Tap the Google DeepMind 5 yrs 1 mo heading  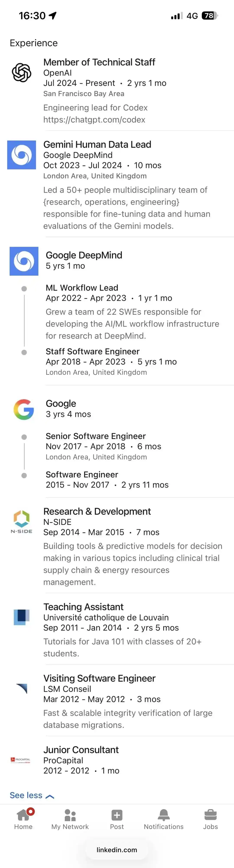(x=84, y=260)
